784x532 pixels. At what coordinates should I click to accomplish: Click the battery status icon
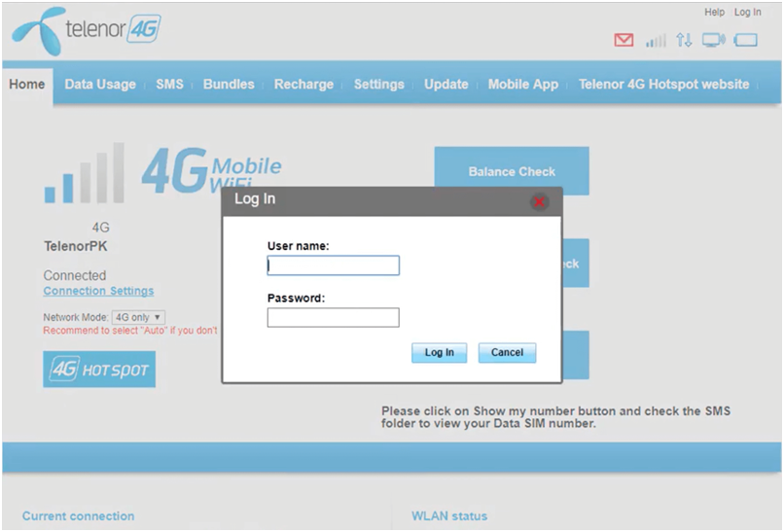pyautogui.click(x=745, y=40)
